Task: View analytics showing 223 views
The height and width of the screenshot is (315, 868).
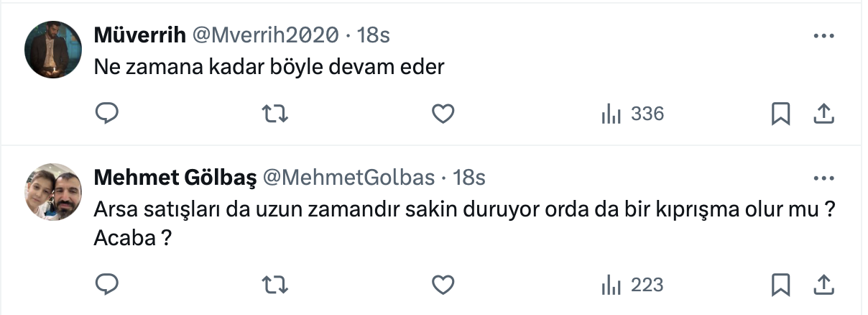Action: click(x=632, y=285)
